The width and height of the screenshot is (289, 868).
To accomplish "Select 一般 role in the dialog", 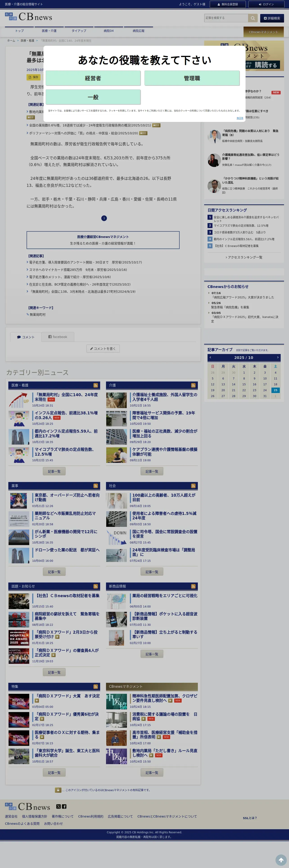I will (93, 97).
